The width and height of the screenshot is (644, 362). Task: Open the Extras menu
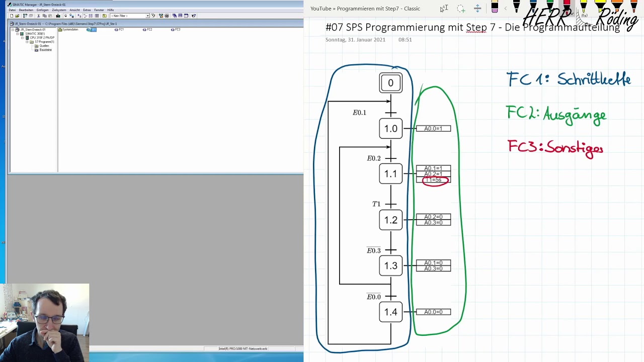[87, 10]
